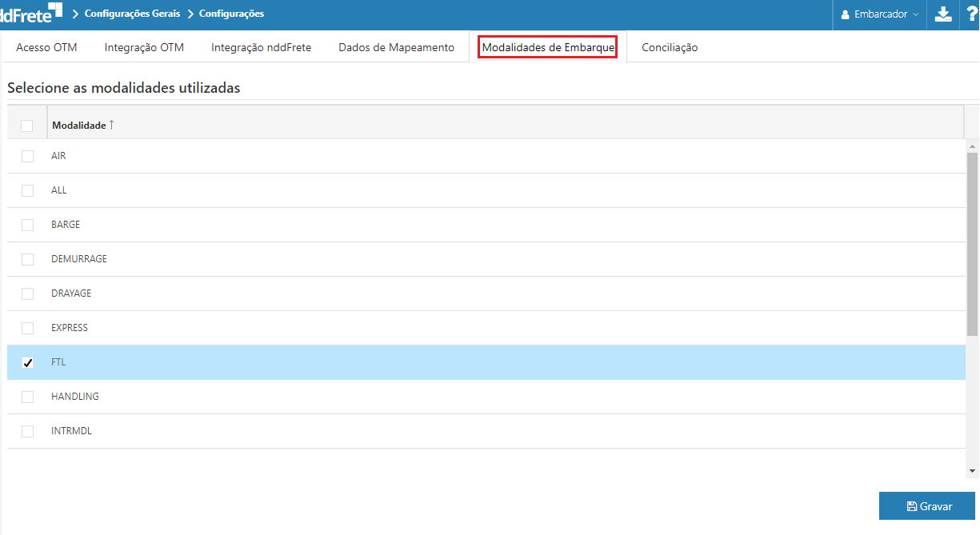
Task: Enable the AIR modality checkbox
Action: point(28,156)
